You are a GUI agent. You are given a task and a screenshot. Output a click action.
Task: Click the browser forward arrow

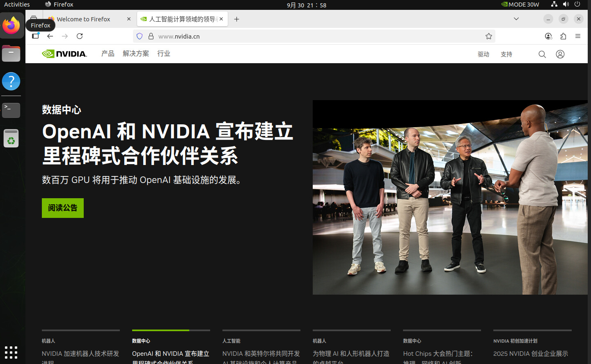65,36
